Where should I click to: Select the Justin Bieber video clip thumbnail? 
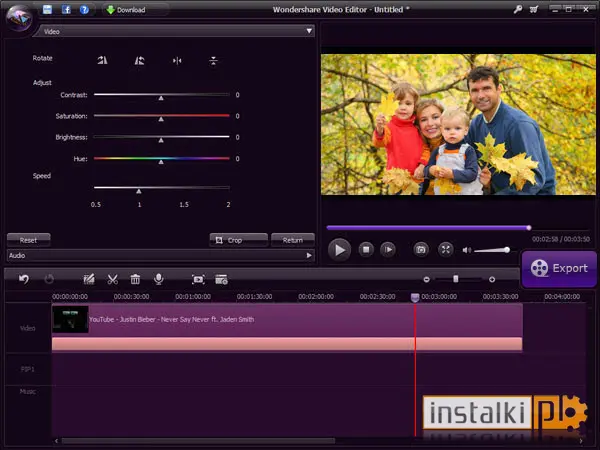click(70, 320)
